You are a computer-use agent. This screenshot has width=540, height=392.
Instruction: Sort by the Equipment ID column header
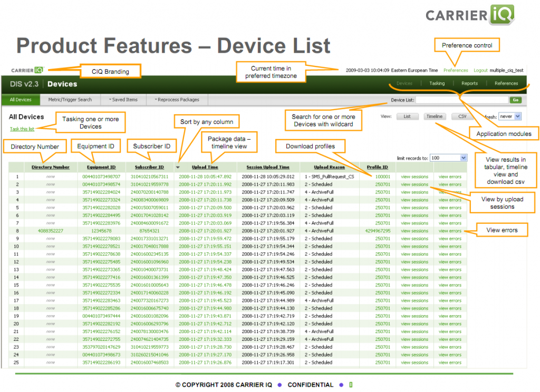(101, 167)
